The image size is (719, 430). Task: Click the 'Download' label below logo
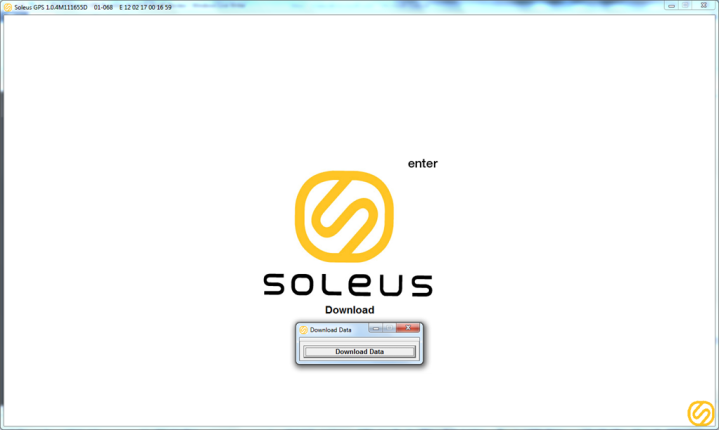(x=350, y=310)
